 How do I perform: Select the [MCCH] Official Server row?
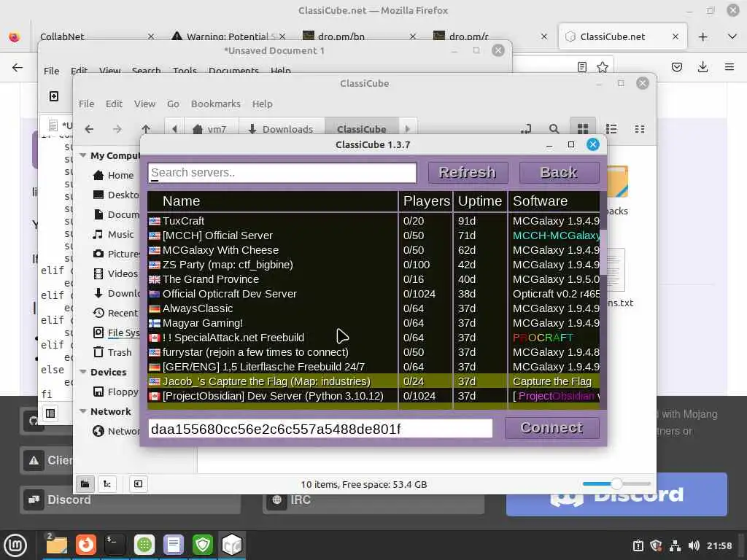click(373, 236)
